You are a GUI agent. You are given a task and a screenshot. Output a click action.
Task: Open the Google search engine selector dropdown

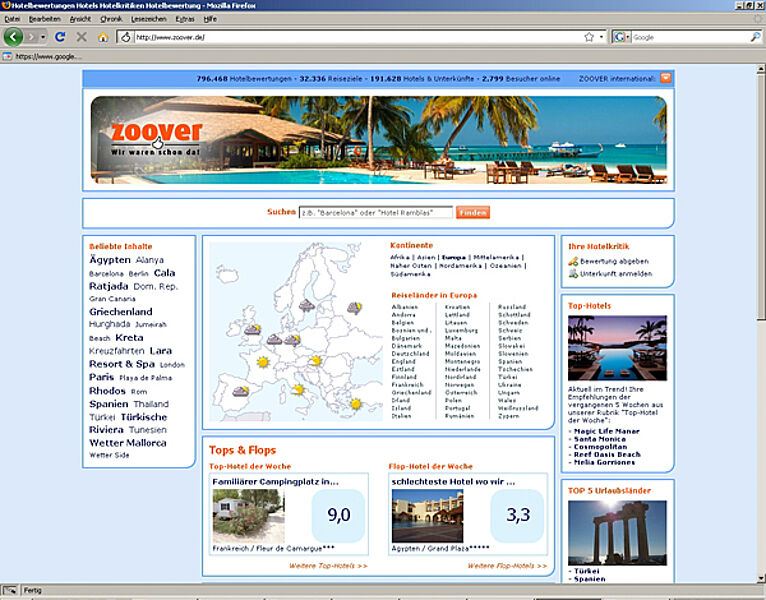(627, 37)
